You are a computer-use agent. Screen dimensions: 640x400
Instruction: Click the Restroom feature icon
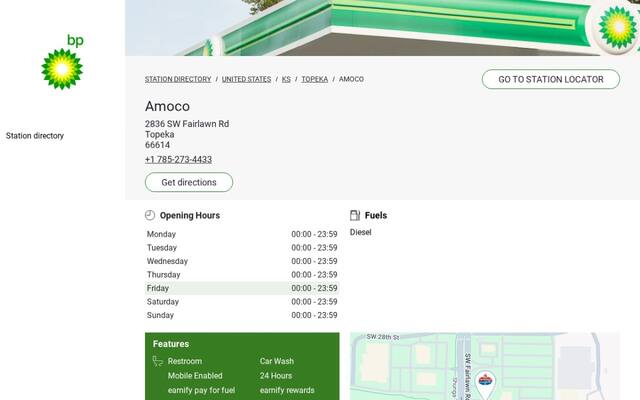158,361
